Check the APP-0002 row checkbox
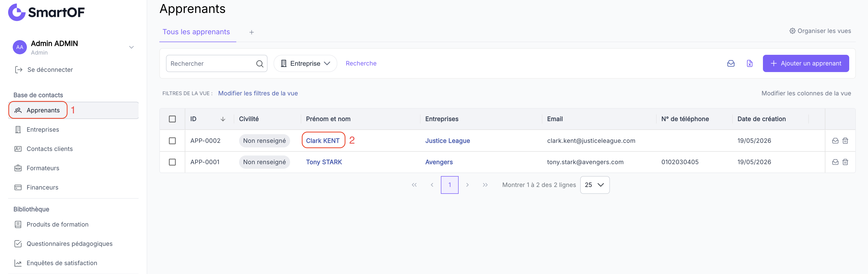This screenshot has height=274, width=868. pos(172,141)
